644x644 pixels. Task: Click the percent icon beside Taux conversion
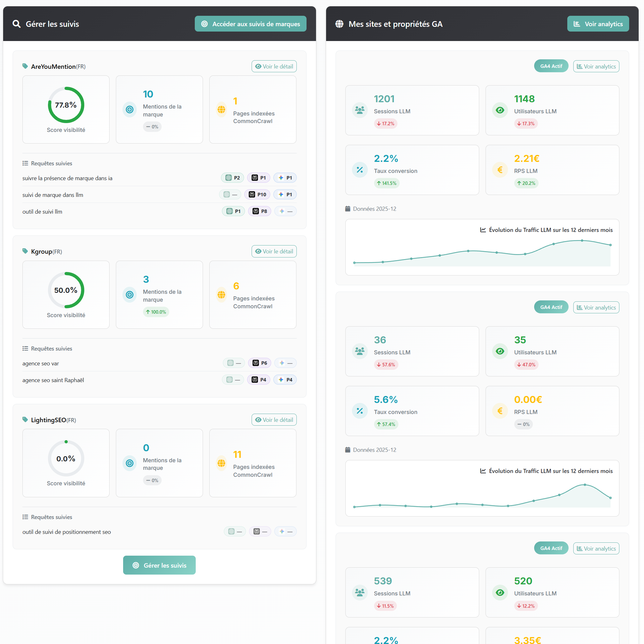(x=360, y=170)
